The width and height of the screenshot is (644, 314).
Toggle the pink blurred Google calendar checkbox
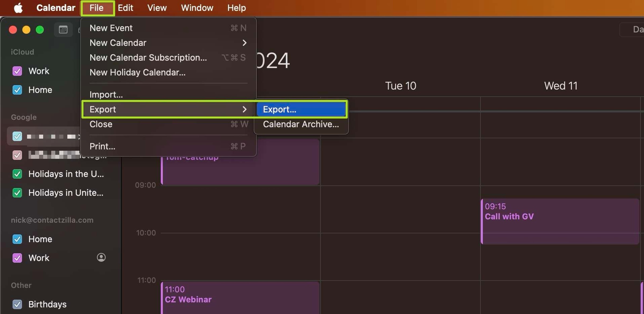pyautogui.click(x=17, y=155)
